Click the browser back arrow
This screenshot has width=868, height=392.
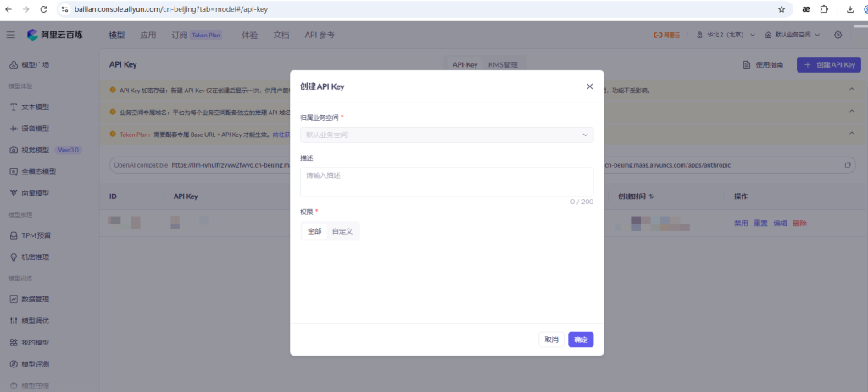click(8, 9)
